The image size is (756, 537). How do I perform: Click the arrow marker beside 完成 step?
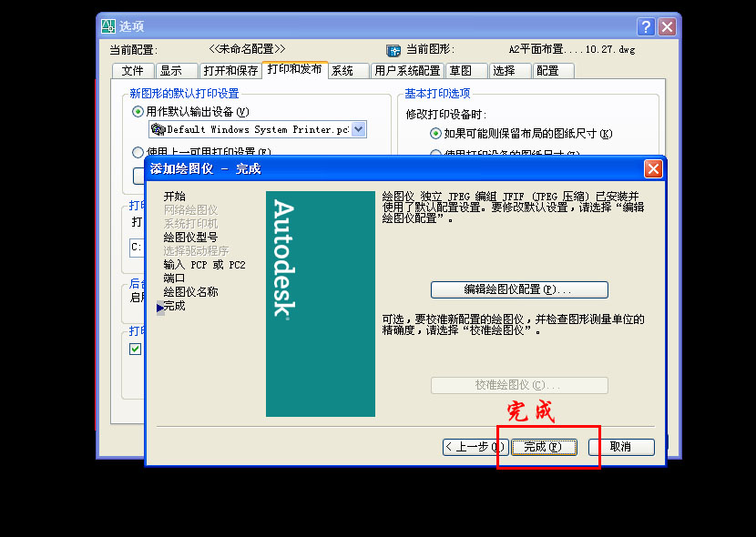tap(160, 309)
